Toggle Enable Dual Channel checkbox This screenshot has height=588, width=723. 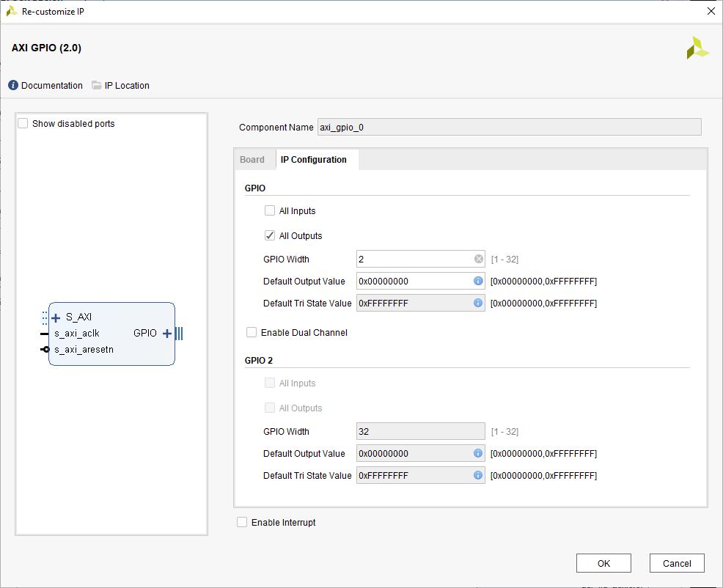coord(252,332)
